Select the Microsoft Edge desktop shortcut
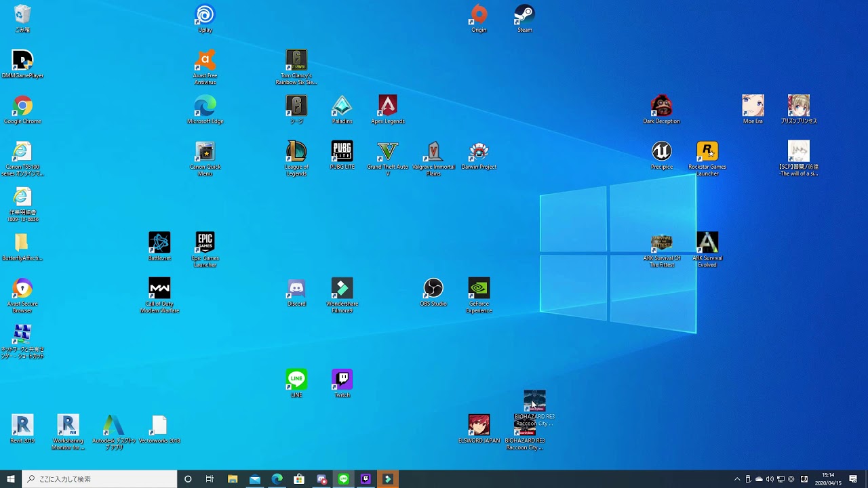This screenshot has width=868, height=488. (x=205, y=110)
